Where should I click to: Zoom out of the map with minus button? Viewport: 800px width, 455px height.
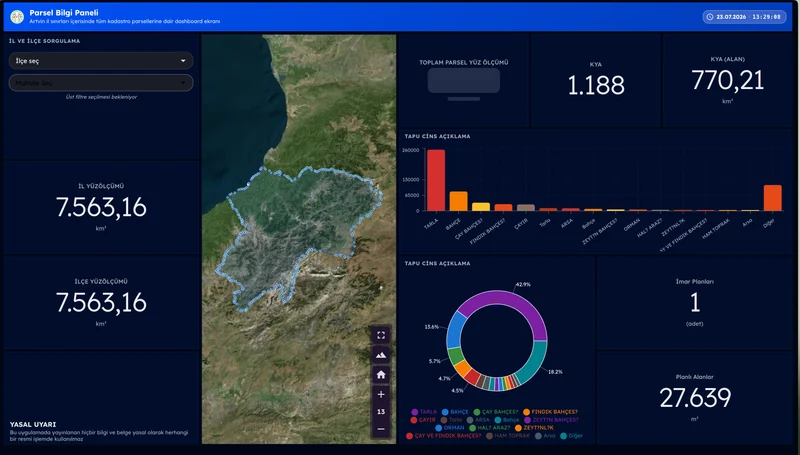click(381, 429)
